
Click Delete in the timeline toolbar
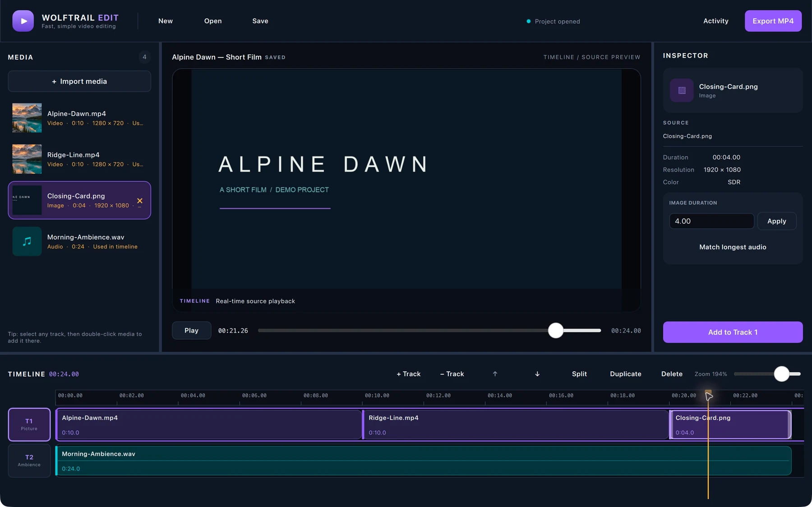click(x=672, y=374)
